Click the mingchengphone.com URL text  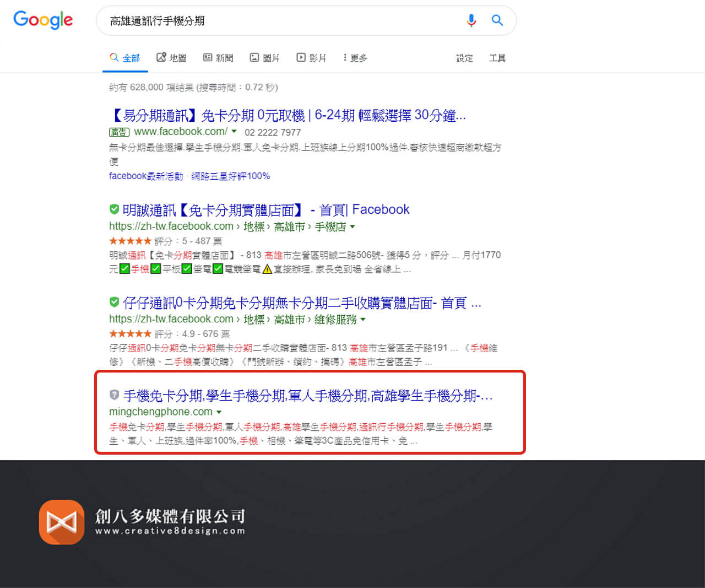tap(161, 412)
